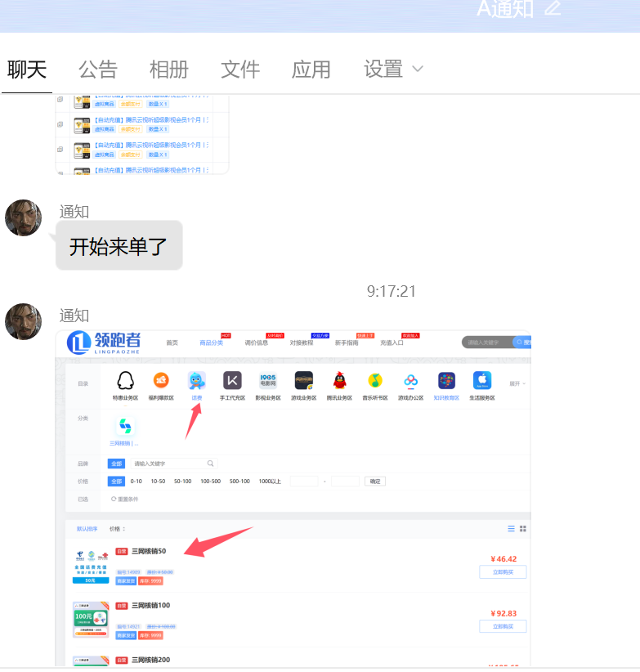Choose the 手工代充区 K icon
This screenshot has height=672, width=640.
click(232, 380)
